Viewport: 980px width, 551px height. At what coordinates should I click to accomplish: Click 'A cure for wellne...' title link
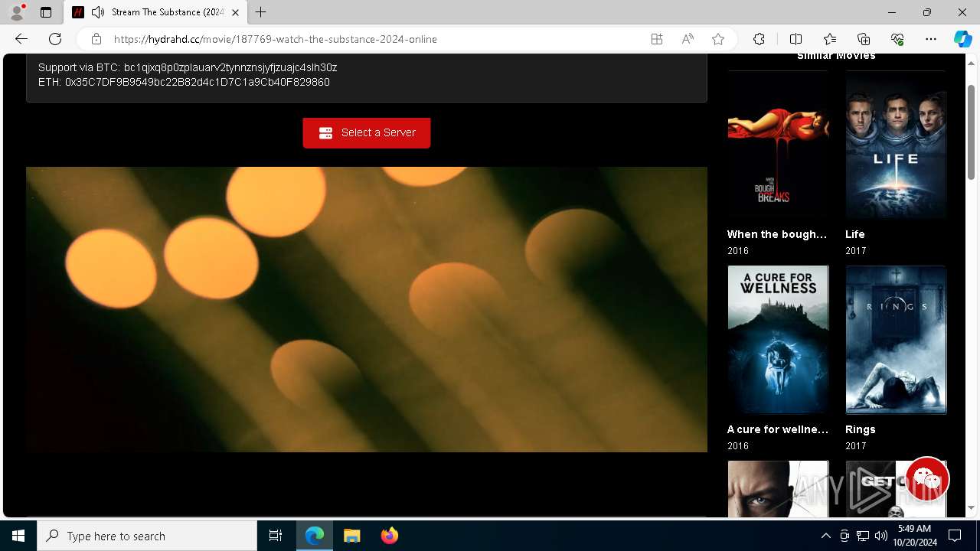click(x=778, y=429)
